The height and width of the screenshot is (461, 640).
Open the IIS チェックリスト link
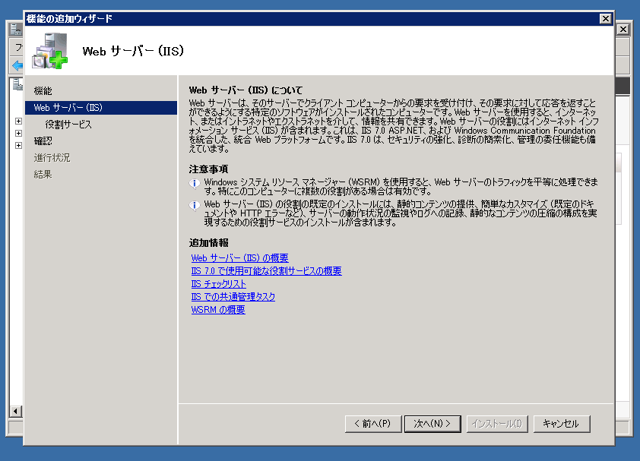[218, 284]
